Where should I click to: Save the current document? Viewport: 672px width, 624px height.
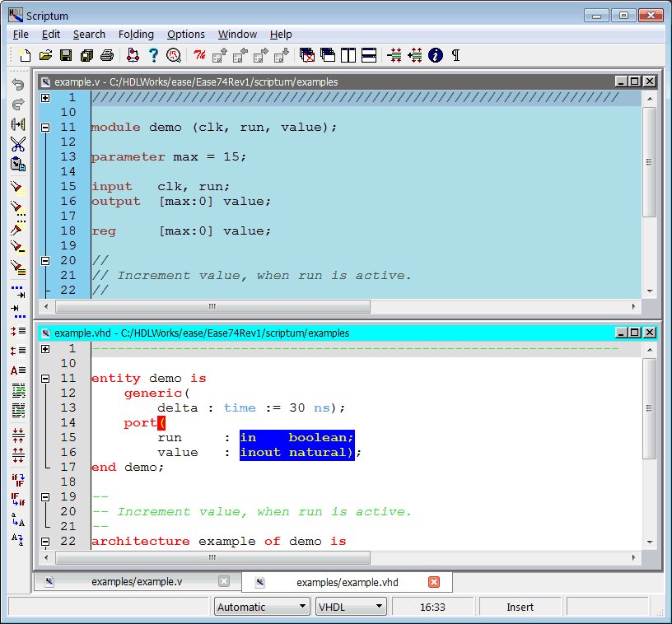66,55
